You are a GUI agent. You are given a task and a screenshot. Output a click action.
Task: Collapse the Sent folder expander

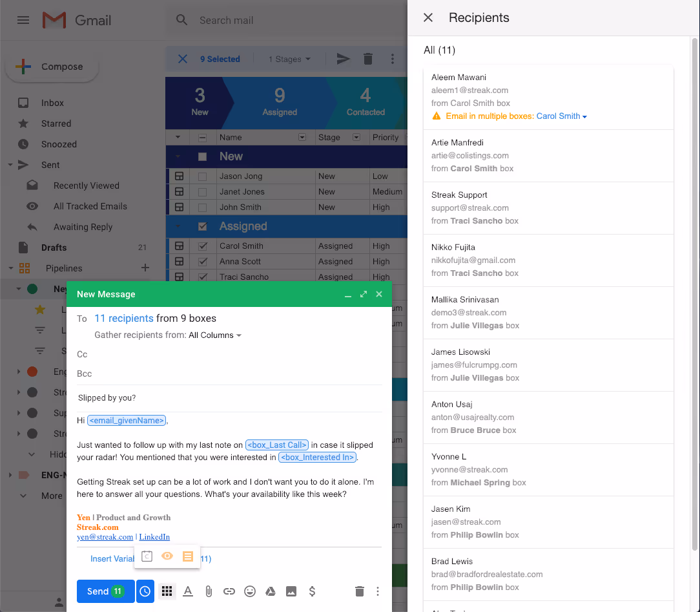pos(10,165)
